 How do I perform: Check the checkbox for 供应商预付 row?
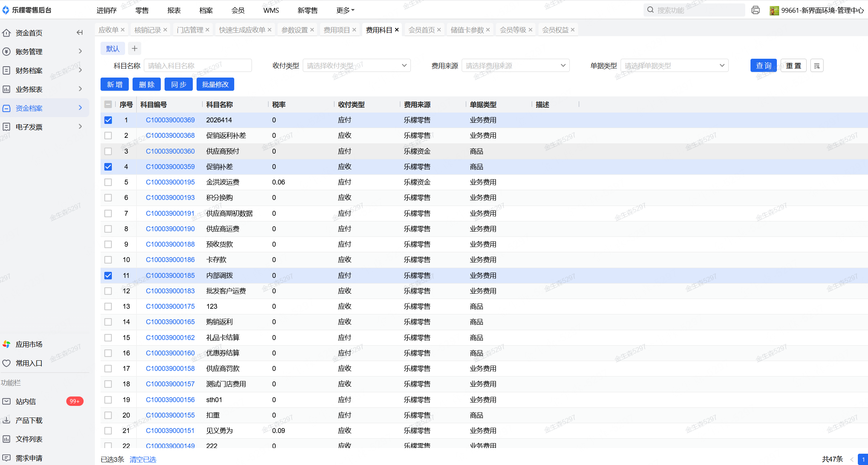[x=108, y=151]
